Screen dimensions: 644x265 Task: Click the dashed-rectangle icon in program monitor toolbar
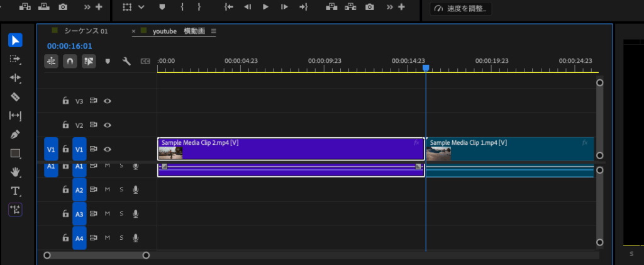[127, 7]
